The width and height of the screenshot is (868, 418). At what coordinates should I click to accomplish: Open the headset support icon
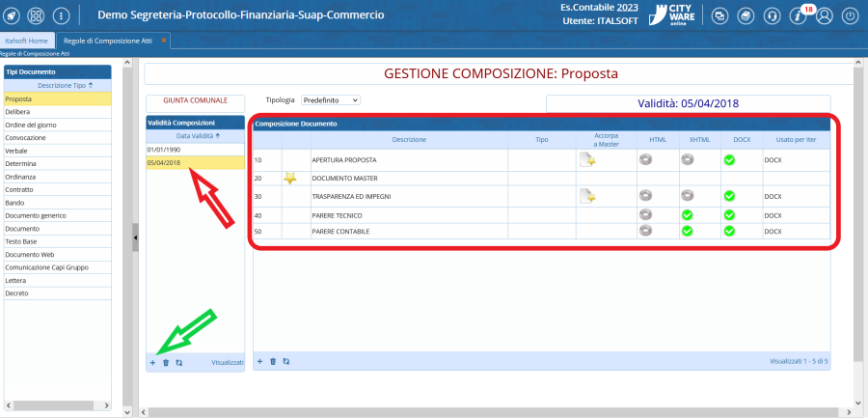[x=772, y=16]
